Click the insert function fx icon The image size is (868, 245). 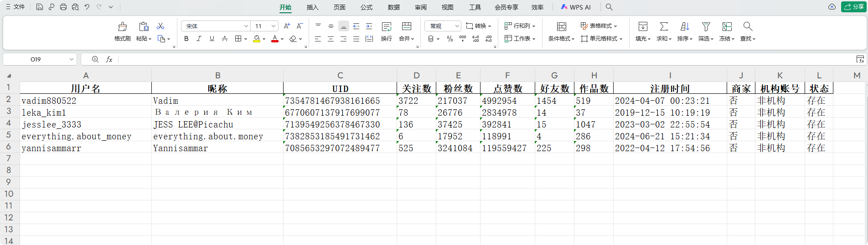109,59
